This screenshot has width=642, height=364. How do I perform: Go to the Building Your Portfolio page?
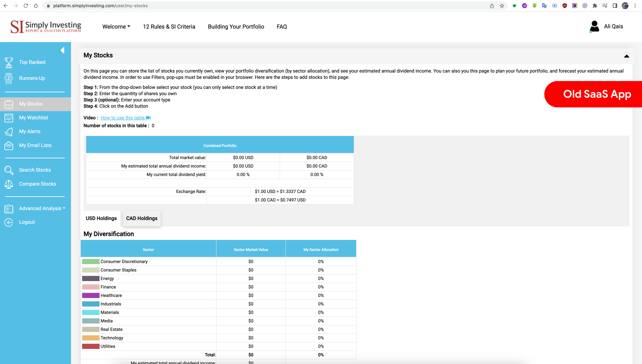pyautogui.click(x=236, y=27)
